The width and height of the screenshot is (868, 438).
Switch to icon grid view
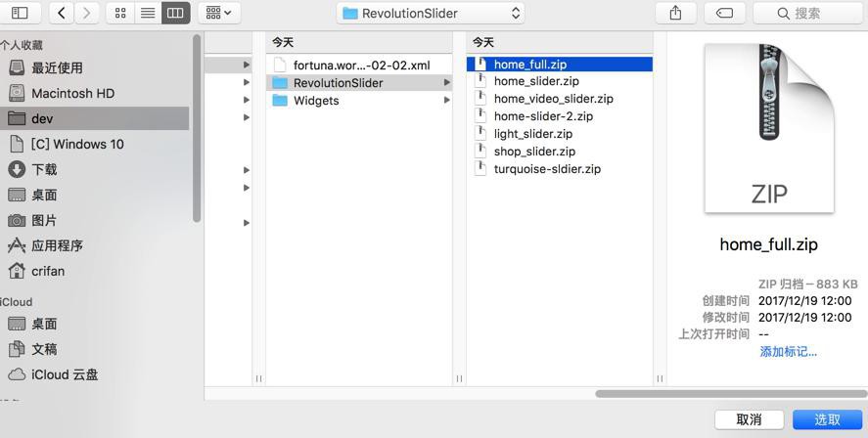[120, 13]
